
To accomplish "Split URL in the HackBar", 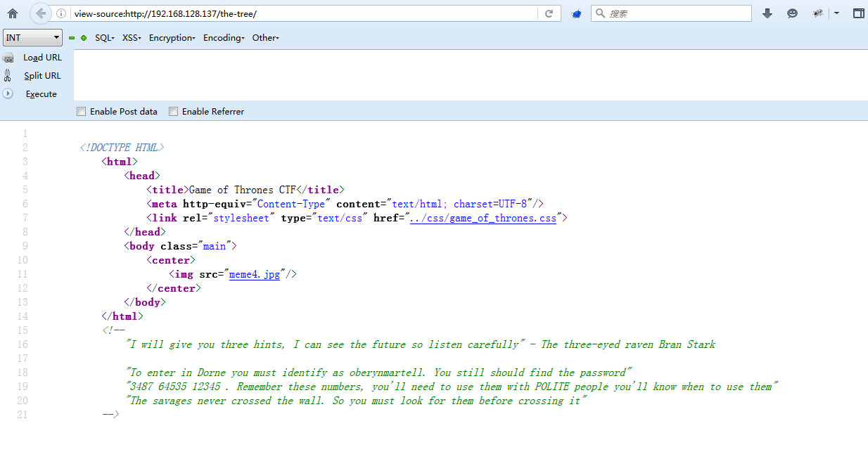I will pos(42,76).
